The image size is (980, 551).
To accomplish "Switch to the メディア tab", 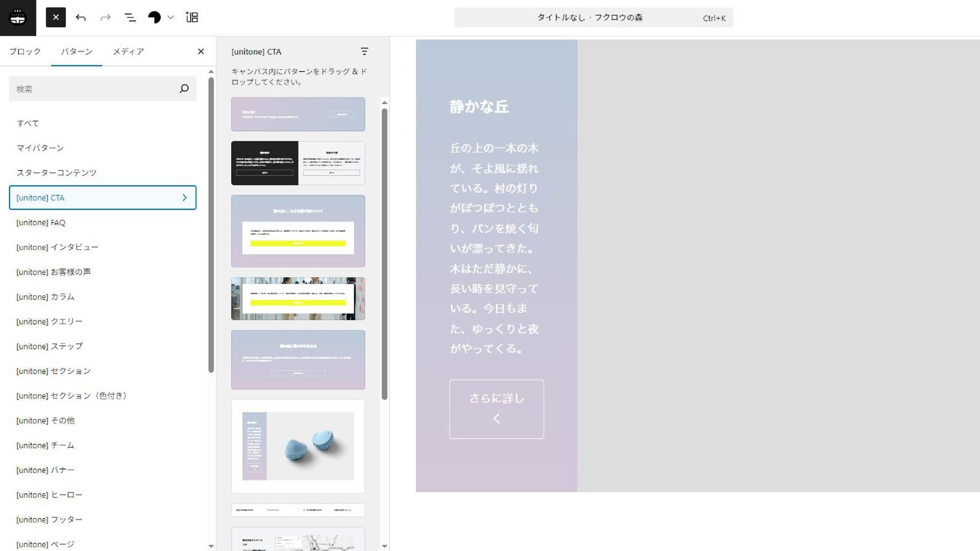I will click(128, 52).
